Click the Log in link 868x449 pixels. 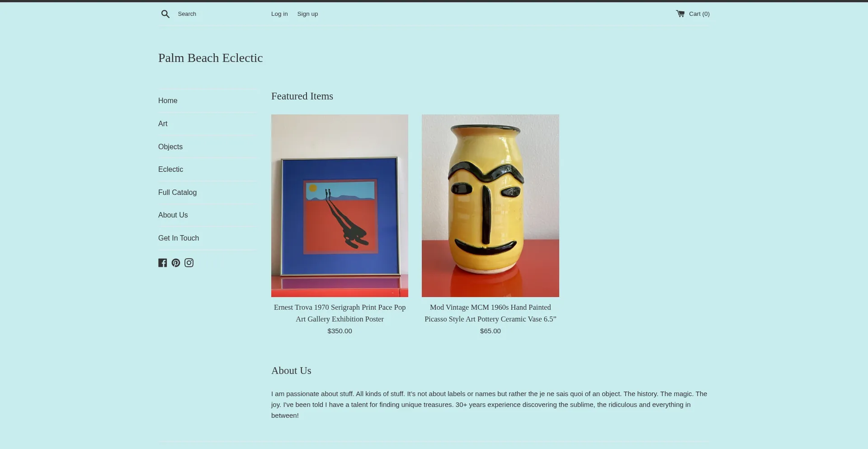[x=279, y=14]
